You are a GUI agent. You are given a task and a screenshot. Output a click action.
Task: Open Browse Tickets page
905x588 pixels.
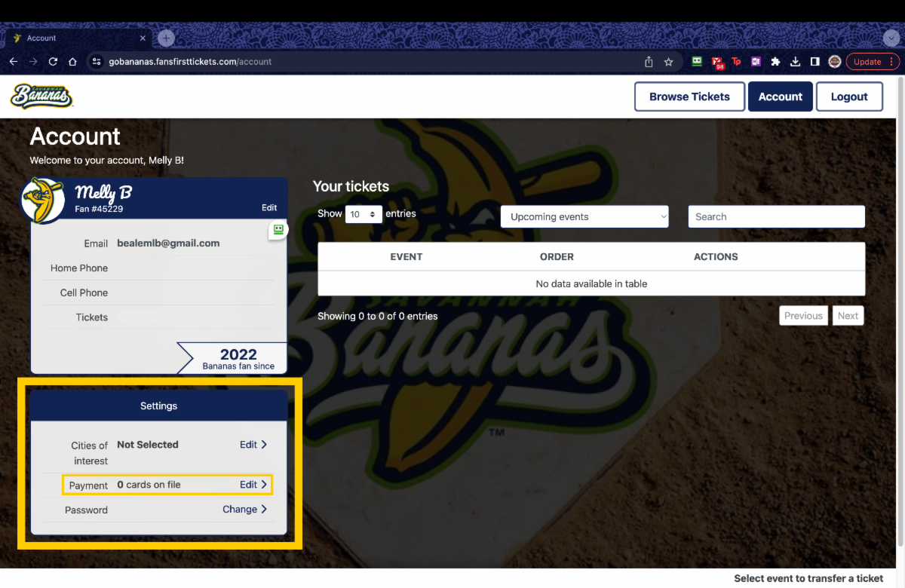689,96
